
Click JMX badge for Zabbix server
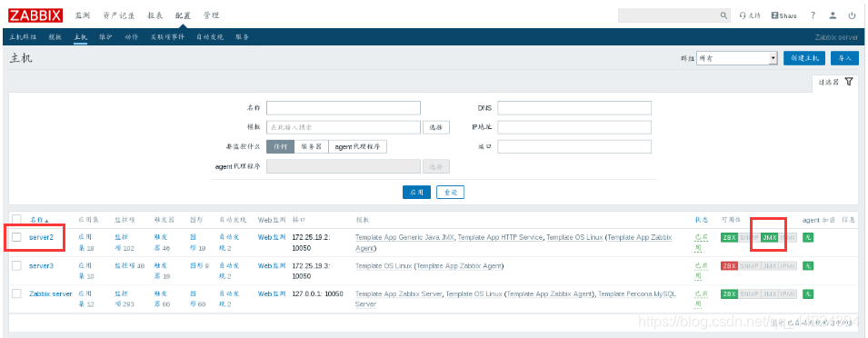(x=769, y=293)
